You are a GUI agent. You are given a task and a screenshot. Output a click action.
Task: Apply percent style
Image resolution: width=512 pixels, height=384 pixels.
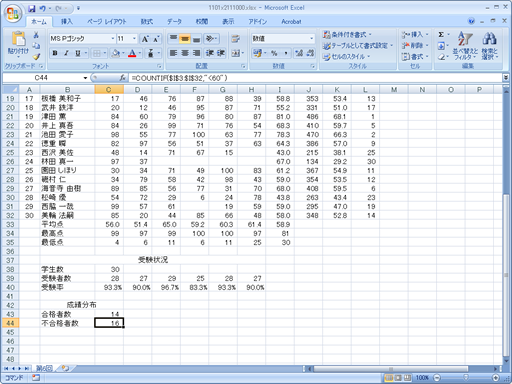(x=274, y=53)
